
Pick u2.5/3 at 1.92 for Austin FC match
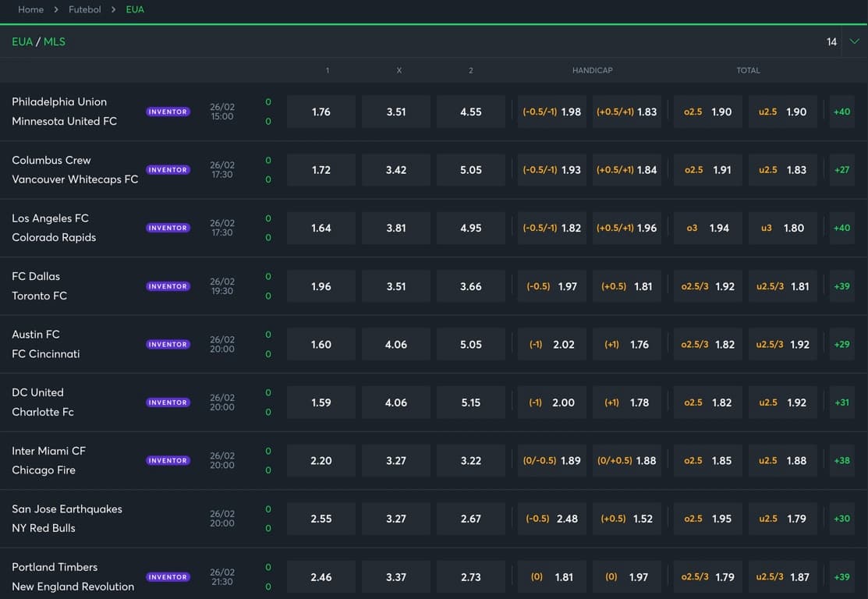point(783,344)
